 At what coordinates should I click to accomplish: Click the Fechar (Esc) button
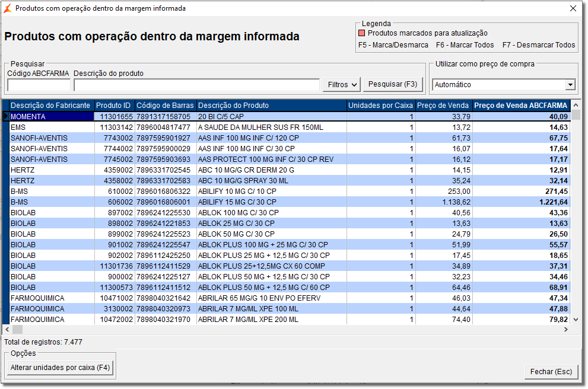(x=551, y=372)
